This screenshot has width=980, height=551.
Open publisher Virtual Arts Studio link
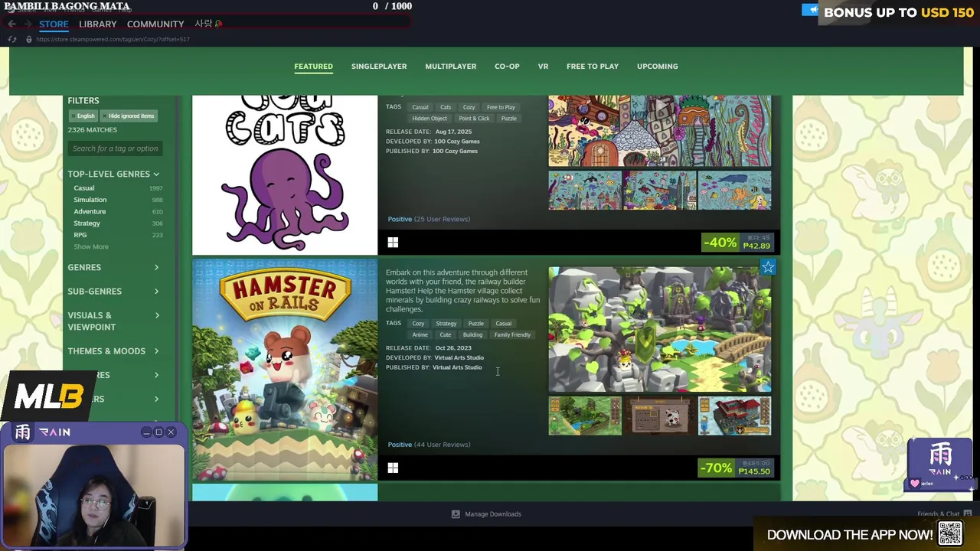457,367
